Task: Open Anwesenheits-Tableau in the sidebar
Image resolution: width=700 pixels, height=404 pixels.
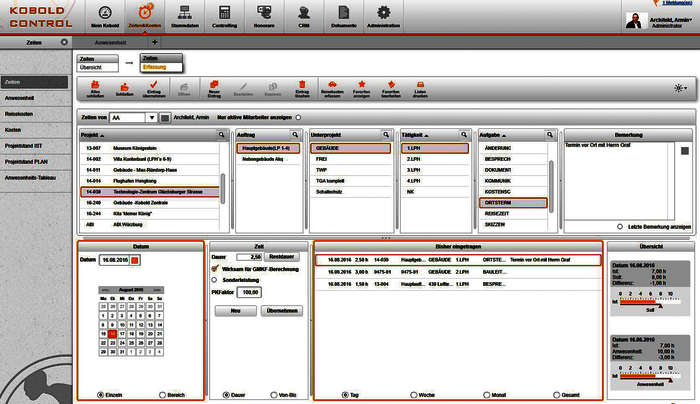Action: (x=36, y=178)
